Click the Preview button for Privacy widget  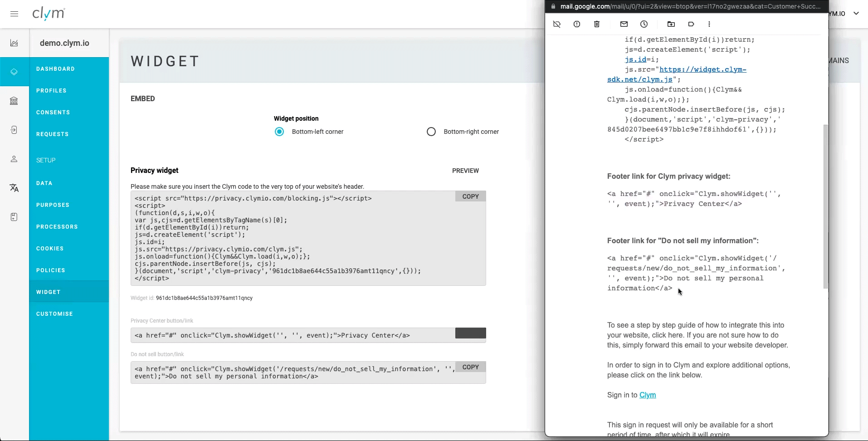tap(465, 171)
